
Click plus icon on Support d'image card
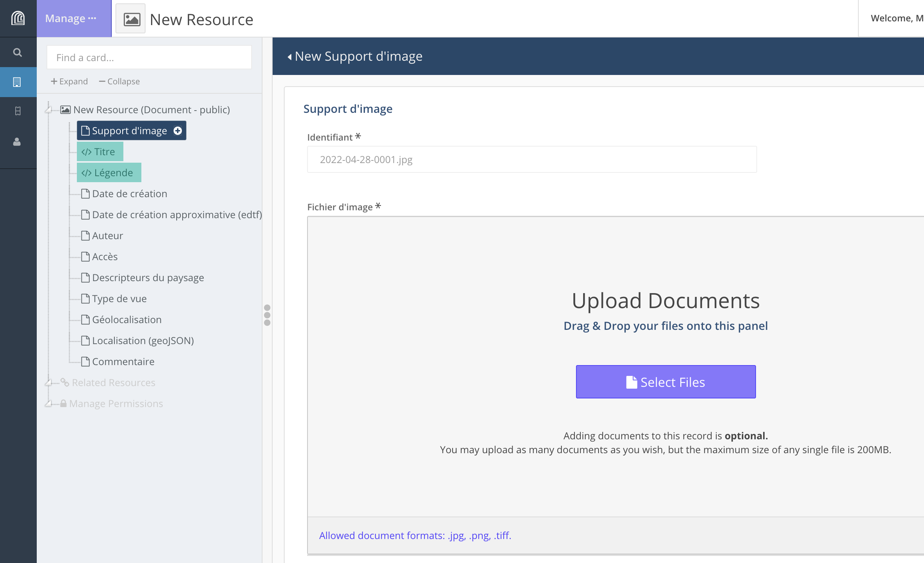pyautogui.click(x=178, y=130)
